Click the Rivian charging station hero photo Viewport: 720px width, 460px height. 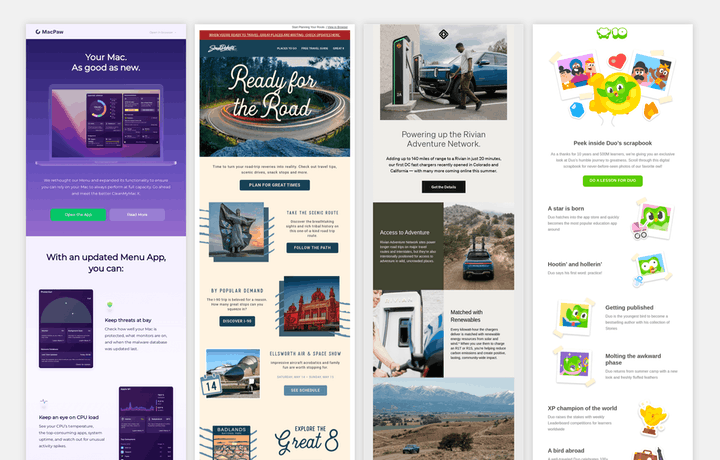[x=444, y=73]
